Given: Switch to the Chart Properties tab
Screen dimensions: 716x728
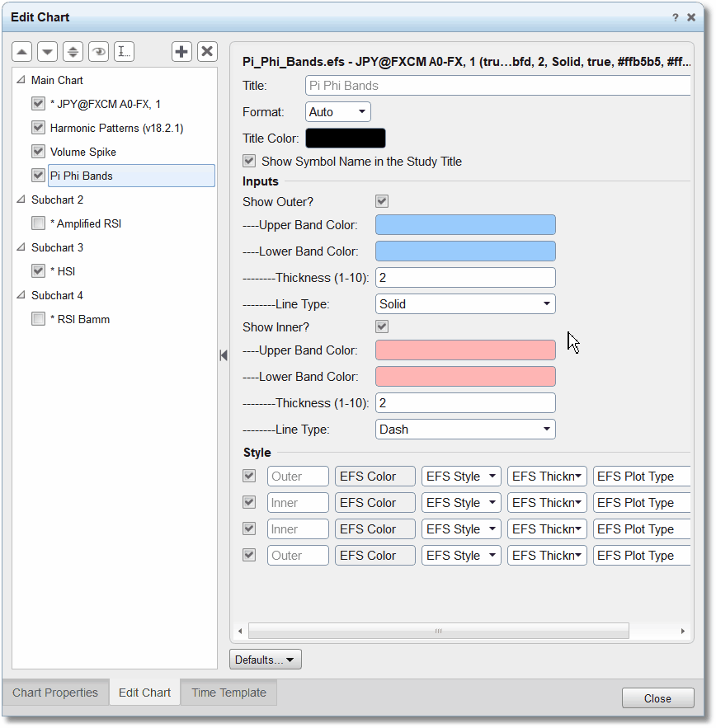Looking at the screenshot, I should pyautogui.click(x=55, y=693).
